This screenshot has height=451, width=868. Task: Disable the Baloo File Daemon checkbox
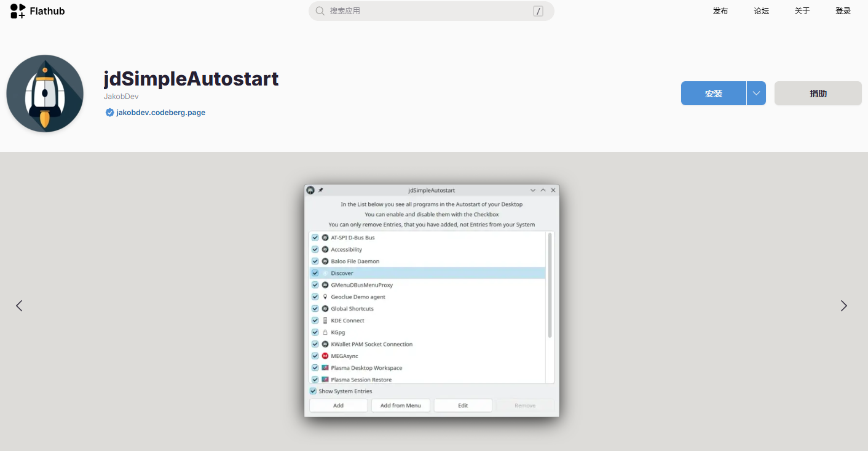click(315, 261)
